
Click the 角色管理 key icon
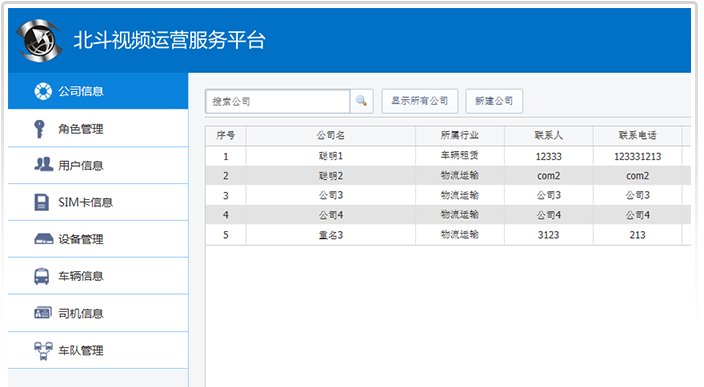[x=40, y=129]
